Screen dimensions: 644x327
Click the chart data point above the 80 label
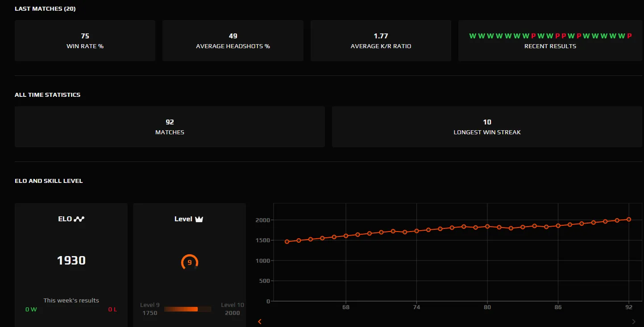click(487, 227)
